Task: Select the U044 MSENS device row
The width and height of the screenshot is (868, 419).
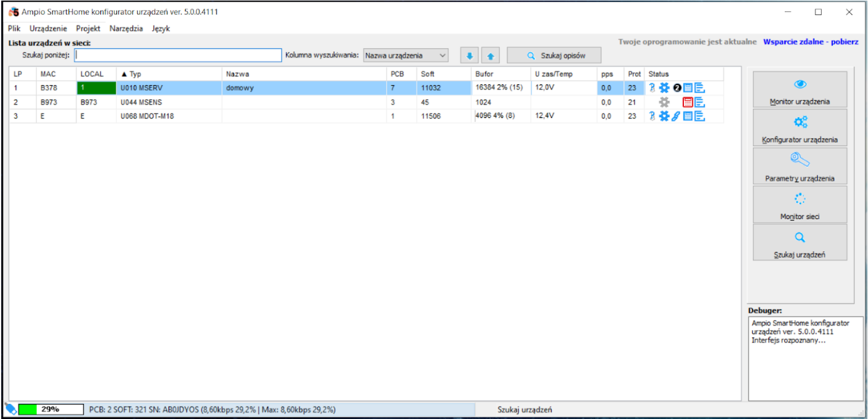Action: point(366,102)
